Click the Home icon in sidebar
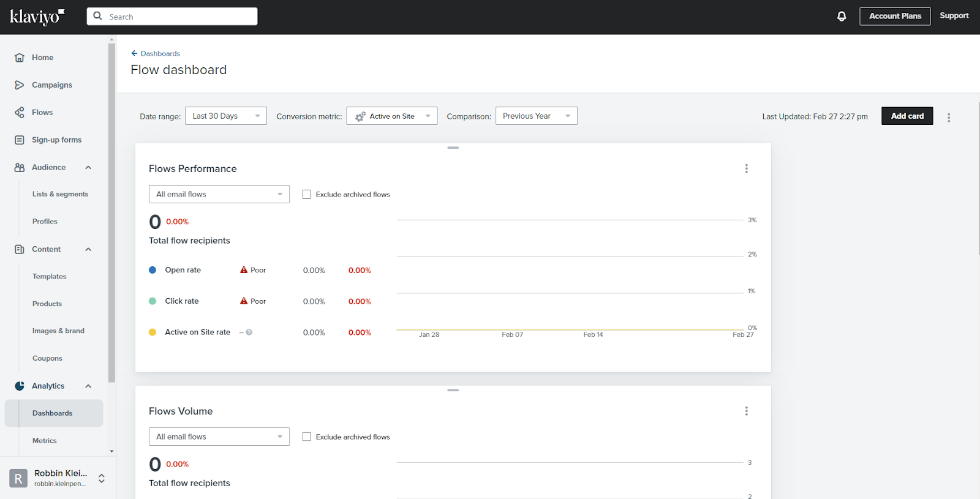Screen dimensions: 980x499 click(x=20, y=58)
